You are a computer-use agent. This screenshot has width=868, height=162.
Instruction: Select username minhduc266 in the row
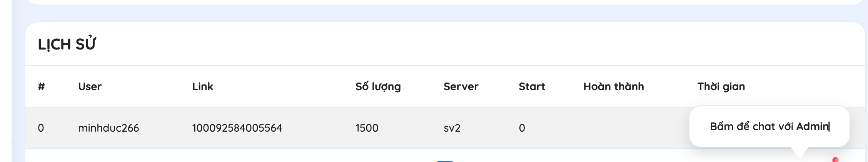click(108, 128)
